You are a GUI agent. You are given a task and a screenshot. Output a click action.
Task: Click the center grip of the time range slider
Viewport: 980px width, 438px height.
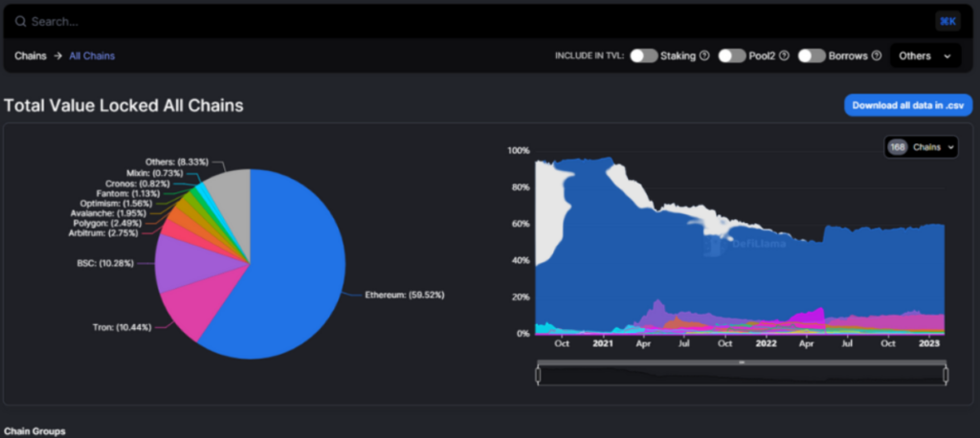pos(742,362)
